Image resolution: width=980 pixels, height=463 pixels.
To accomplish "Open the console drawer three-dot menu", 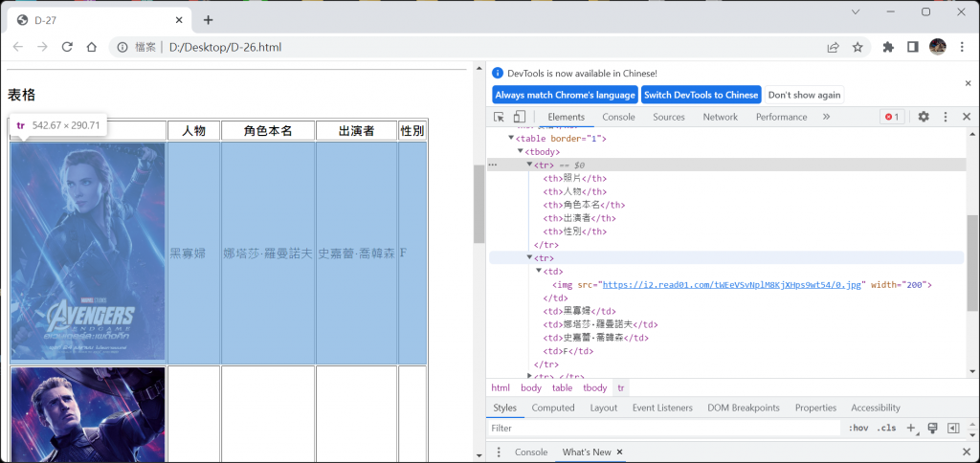I will pyautogui.click(x=499, y=452).
